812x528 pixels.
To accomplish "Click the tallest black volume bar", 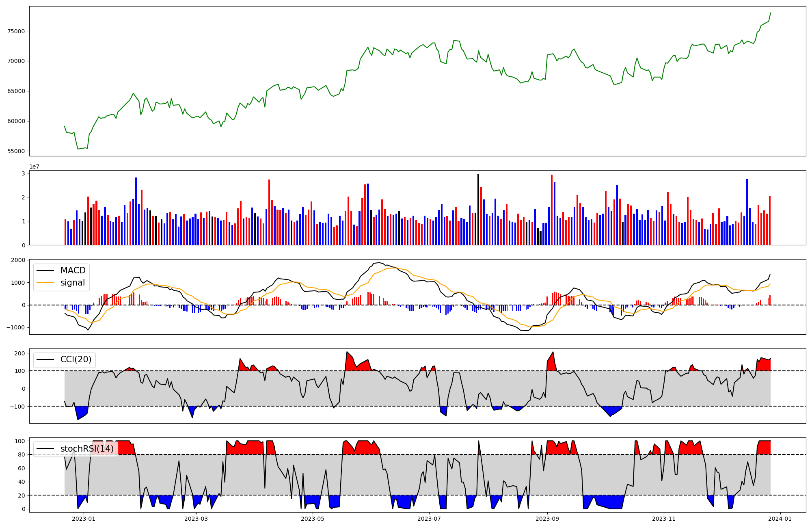I will click(478, 209).
